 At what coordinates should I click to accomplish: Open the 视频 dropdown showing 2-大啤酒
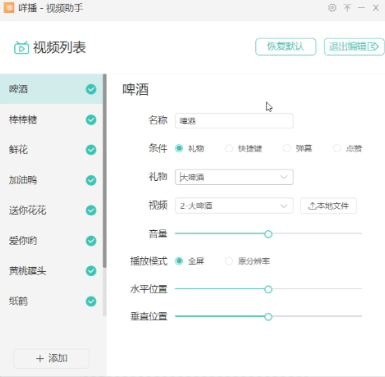pyautogui.click(x=234, y=206)
